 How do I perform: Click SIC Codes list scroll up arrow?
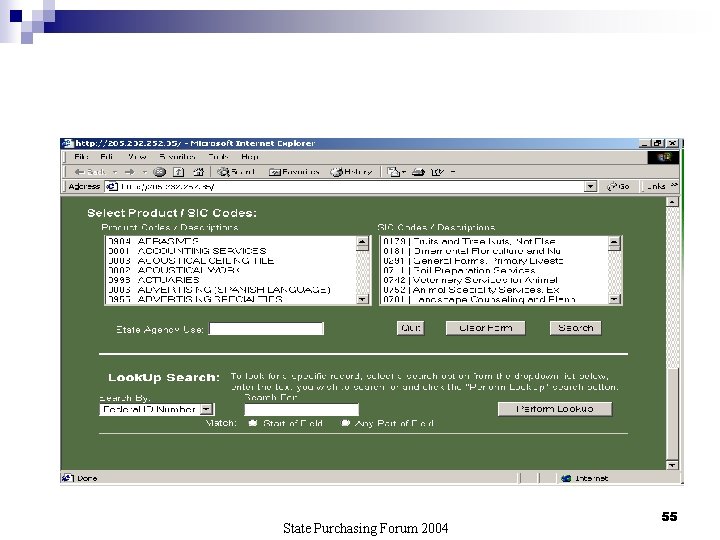(614, 242)
